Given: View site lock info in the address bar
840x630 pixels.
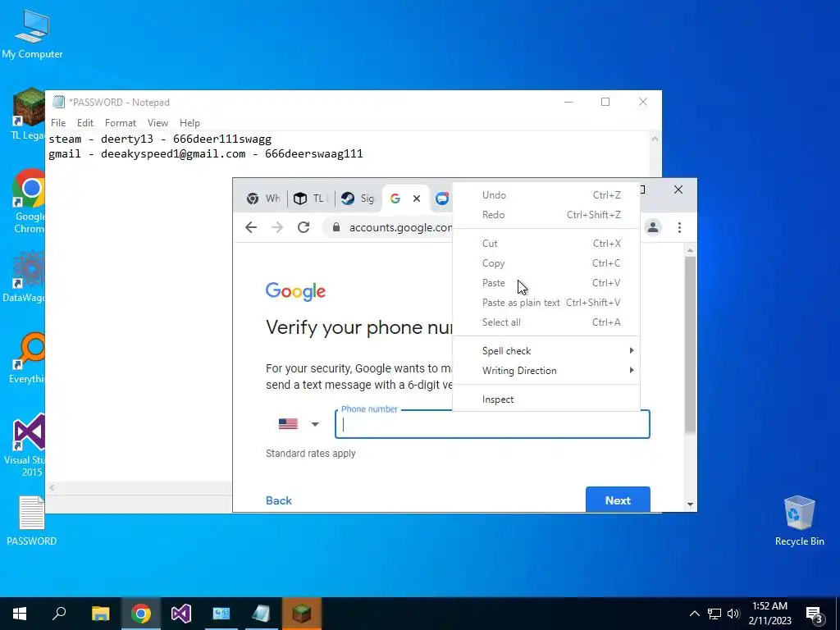Looking at the screenshot, I should (336, 227).
